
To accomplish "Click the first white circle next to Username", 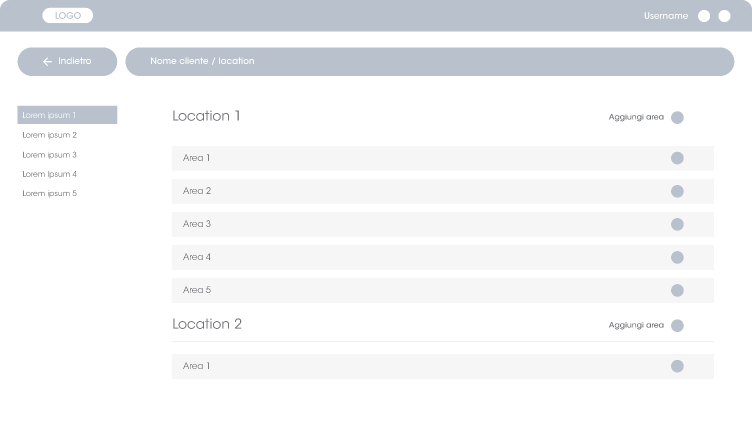I will pyautogui.click(x=704, y=16).
